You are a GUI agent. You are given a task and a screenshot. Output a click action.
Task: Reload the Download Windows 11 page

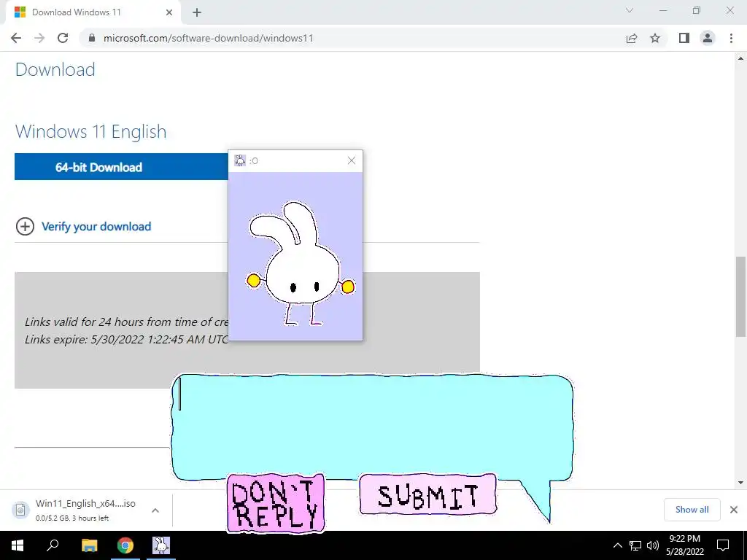click(63, 38)
